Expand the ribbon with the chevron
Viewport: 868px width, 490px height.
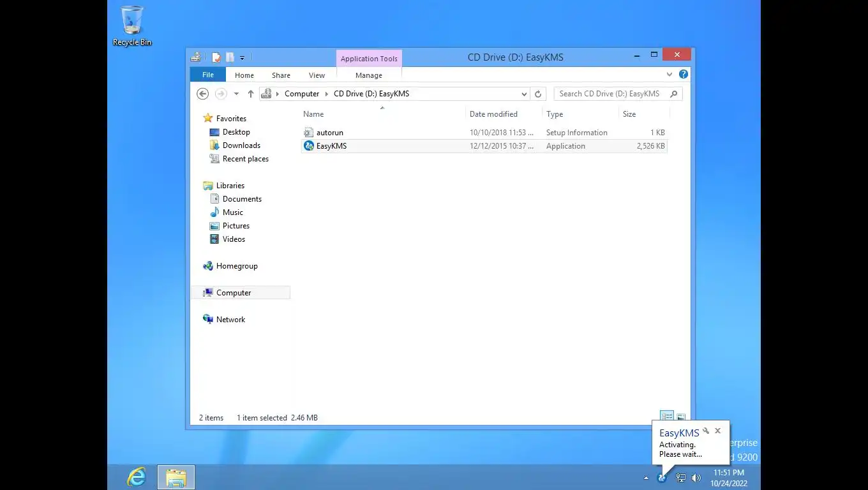(670, 75)
